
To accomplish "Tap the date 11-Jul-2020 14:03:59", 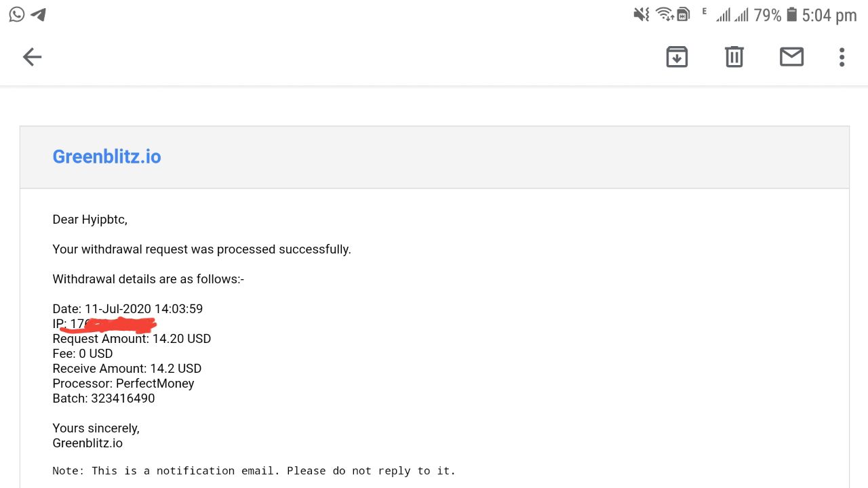I will [144, 309].
